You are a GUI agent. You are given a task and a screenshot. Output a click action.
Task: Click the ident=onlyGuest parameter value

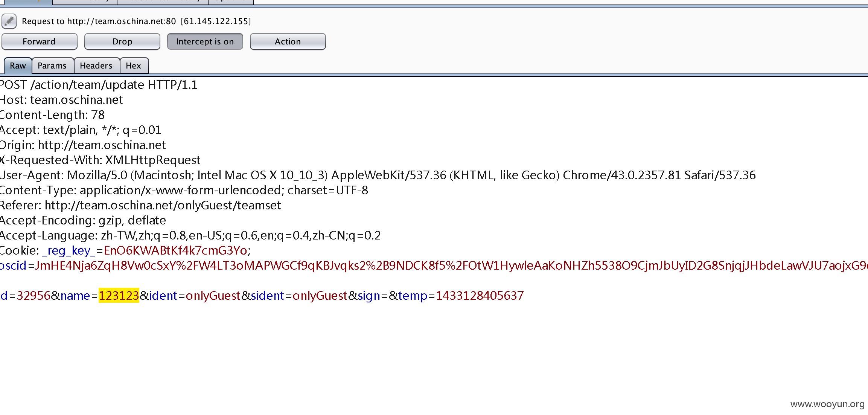[213, 296]
